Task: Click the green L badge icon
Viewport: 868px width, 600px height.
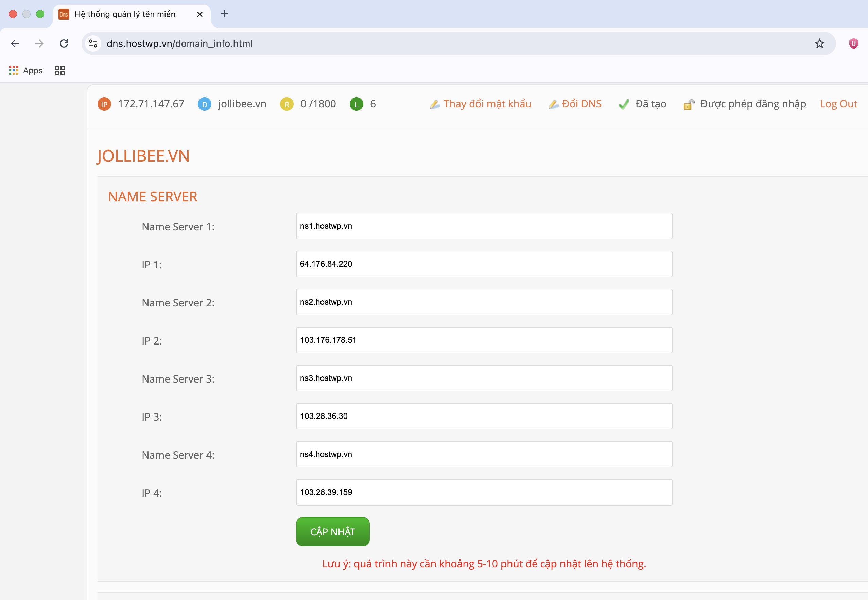Action: pos(356,104)
